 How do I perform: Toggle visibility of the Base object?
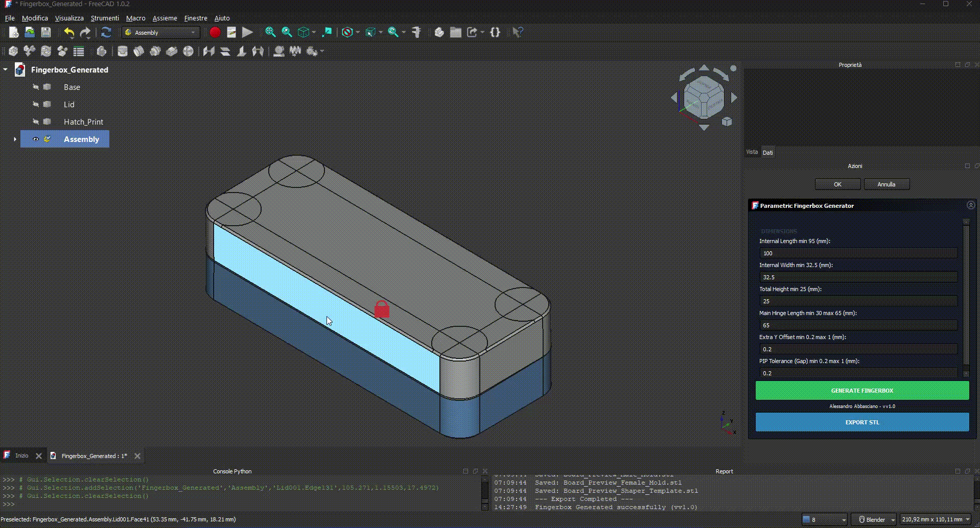coord(36,87)
